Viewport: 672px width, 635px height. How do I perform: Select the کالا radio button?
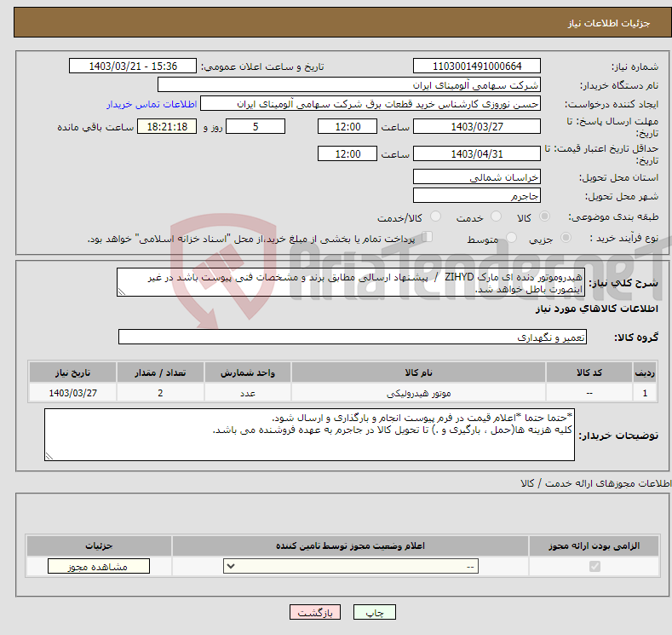[x=544, y=216]
